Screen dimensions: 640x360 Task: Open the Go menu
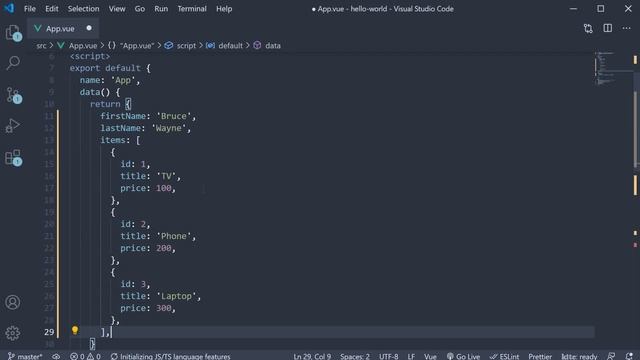click(x=140, y=9)
